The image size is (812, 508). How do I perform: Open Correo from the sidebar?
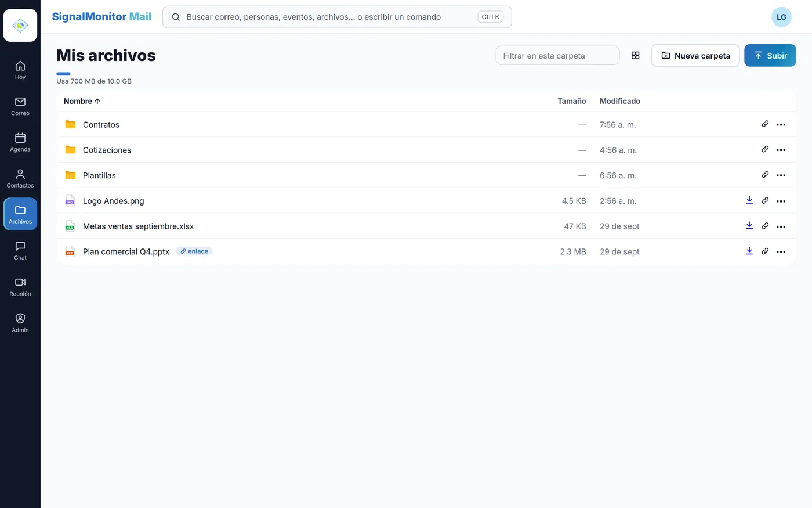(20, 106)
